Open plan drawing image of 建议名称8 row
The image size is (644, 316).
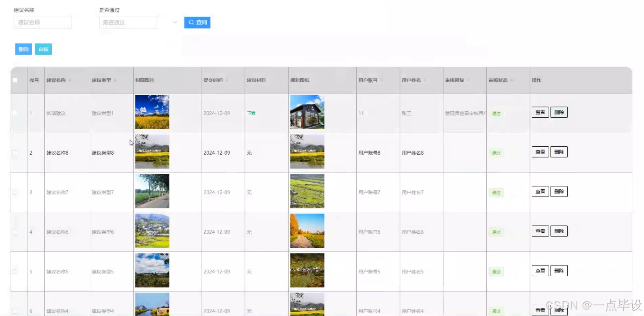click(307, 151)
